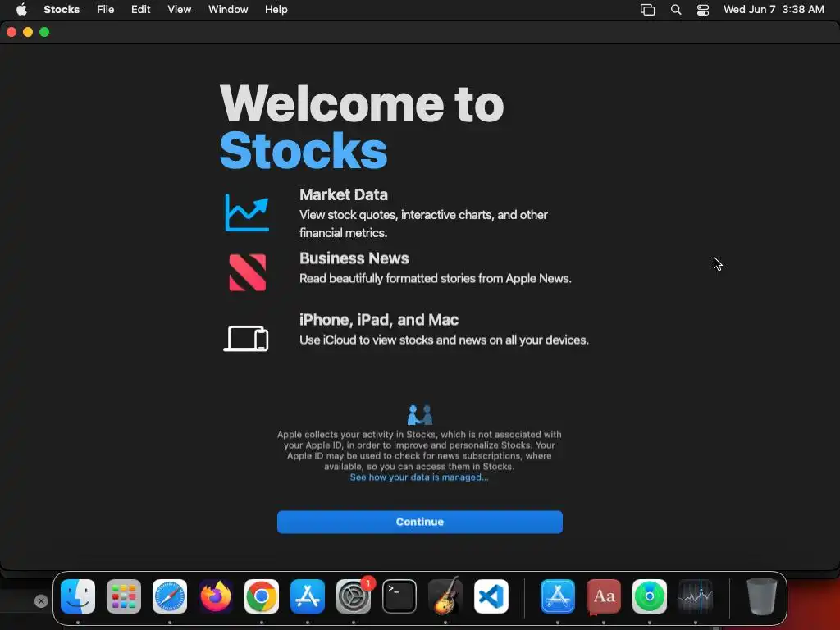The width and height of the screenshot is (840, 630).
Task: Open Find My from the Dock
Action: click(650, 596)
